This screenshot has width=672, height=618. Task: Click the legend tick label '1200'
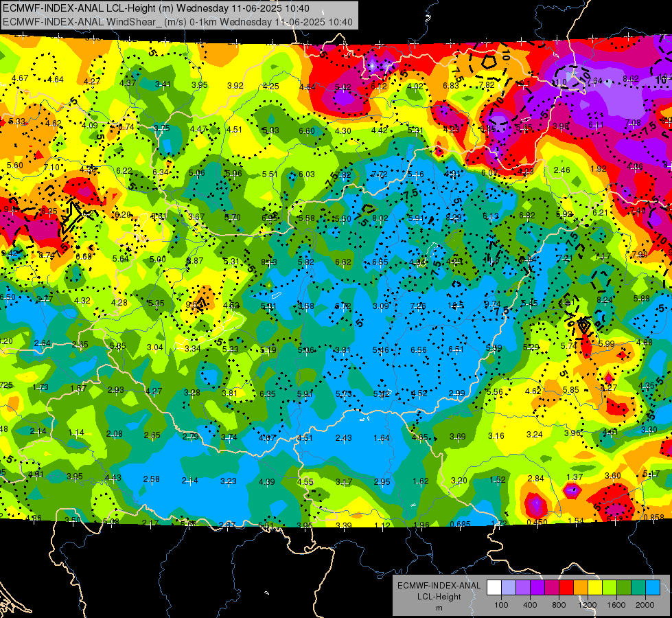coord(587,605)
